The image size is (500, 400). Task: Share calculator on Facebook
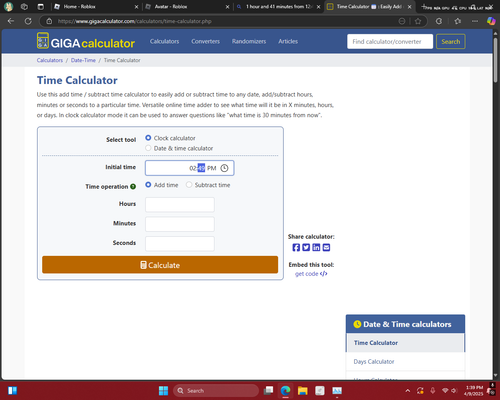[296, 247]
